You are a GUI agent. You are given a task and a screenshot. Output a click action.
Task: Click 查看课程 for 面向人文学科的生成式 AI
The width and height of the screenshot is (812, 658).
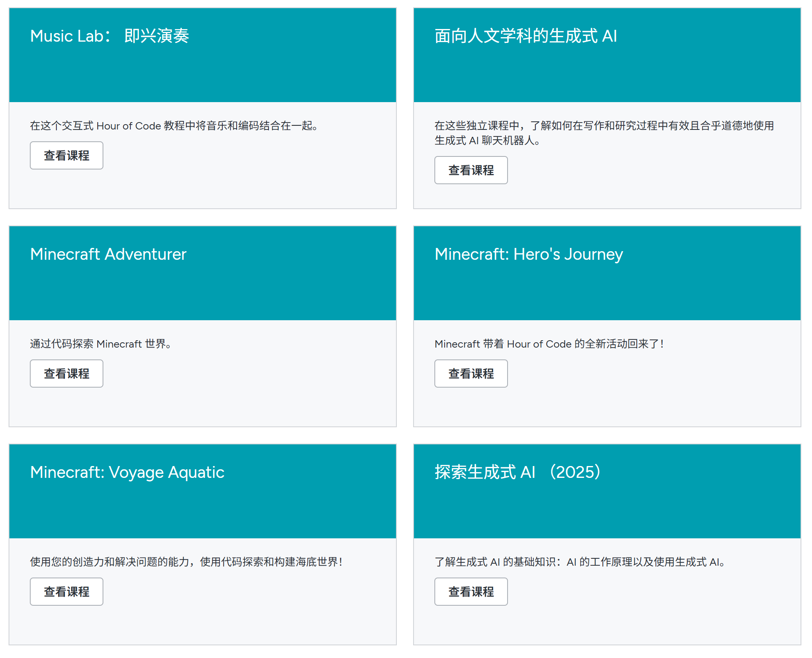(x=471, y=170)
